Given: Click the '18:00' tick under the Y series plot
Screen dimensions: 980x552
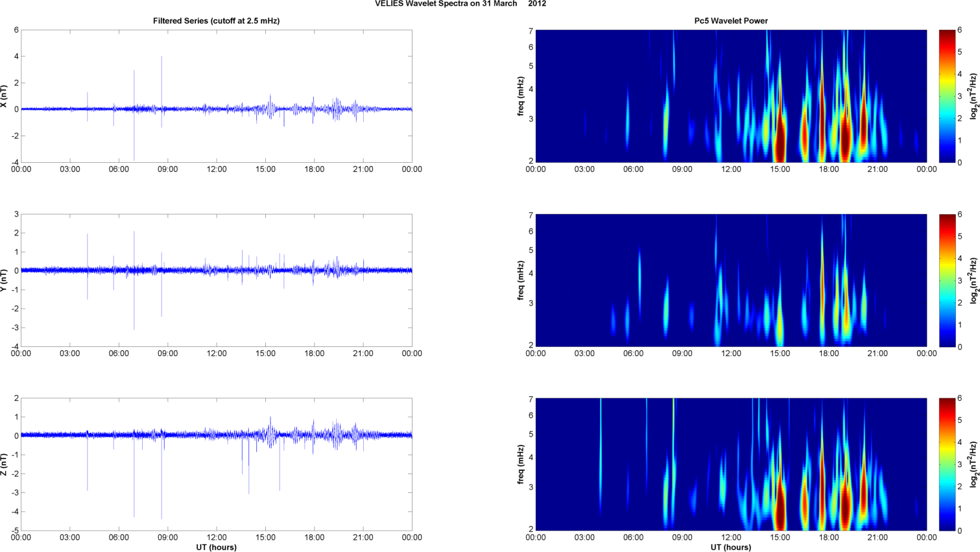Looking at the screenshot, I should point(315,354).
